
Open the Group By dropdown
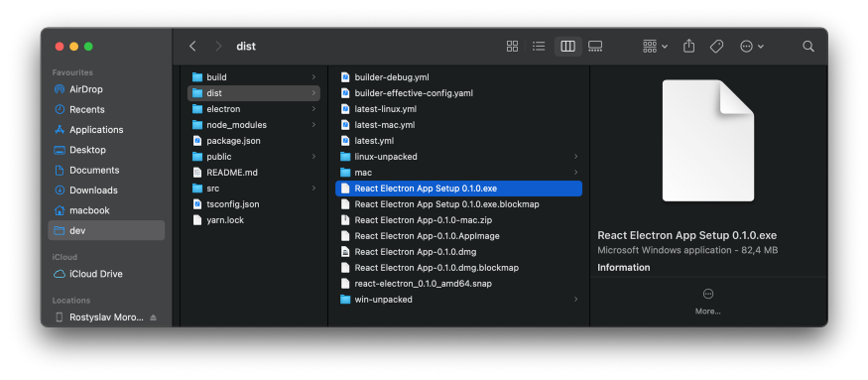pos(655,47)
